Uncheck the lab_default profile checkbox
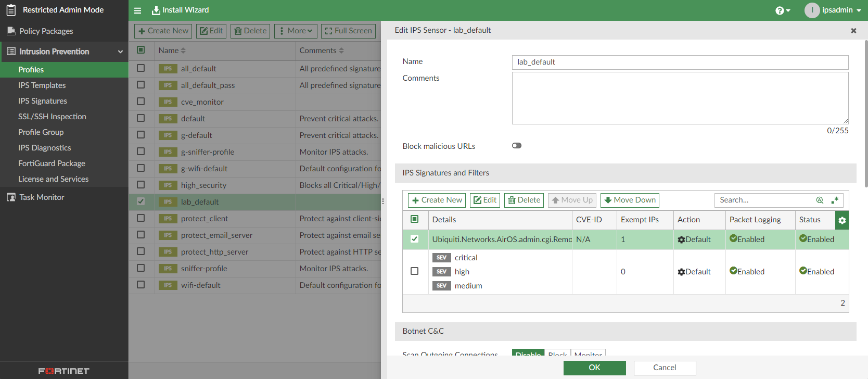The height and width of the screenshot is (379, 868). click(x=141, y=201)
